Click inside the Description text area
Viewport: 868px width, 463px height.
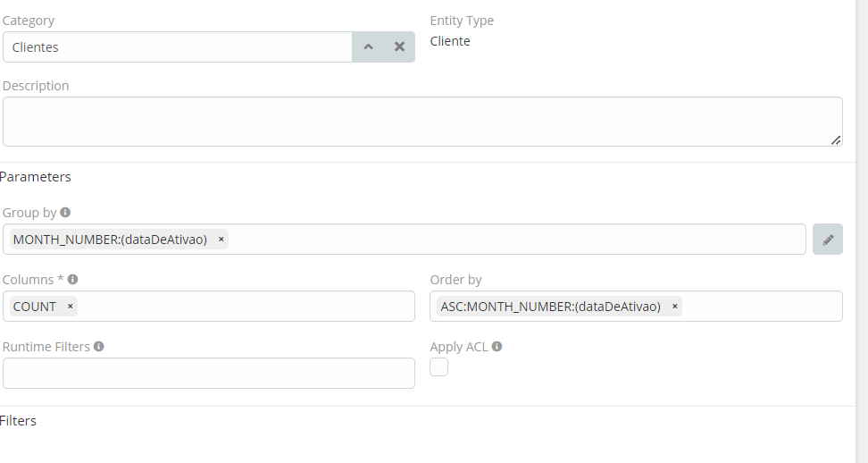point(421,122)
